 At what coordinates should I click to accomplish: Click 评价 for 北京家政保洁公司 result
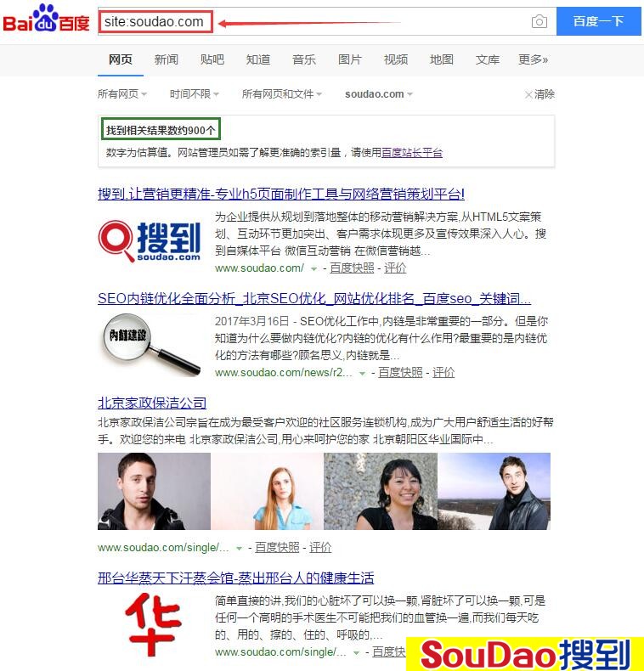(x=320, y=547)
